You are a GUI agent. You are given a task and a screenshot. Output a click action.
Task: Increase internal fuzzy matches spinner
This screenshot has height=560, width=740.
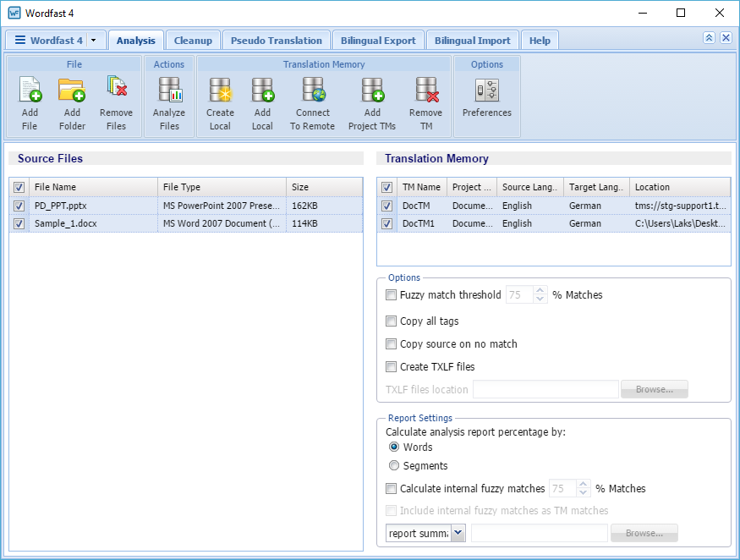click(584, 484)
